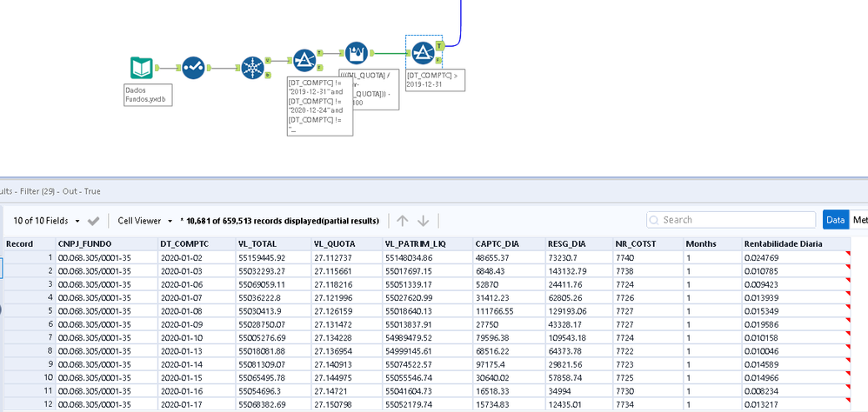Select the VL_TOTAL cell 55032293.27
The image size is (868, 412).
(273, 271)
